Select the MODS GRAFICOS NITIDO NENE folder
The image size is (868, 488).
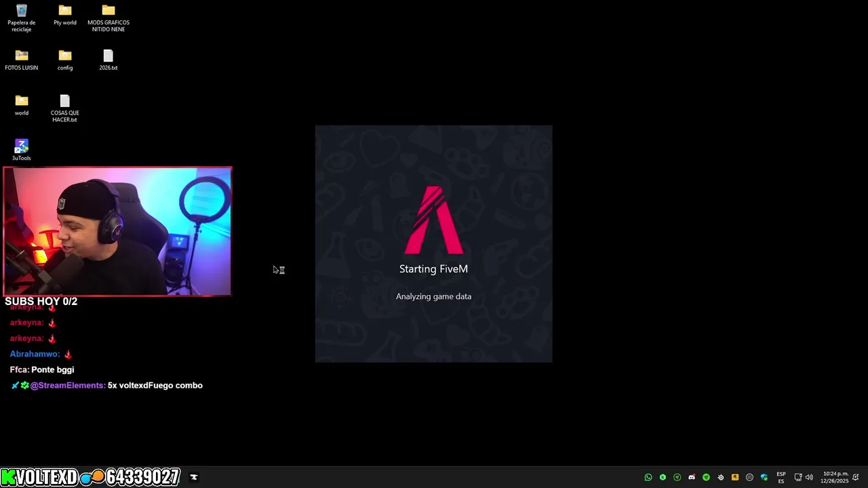click(x=108, y=18)
